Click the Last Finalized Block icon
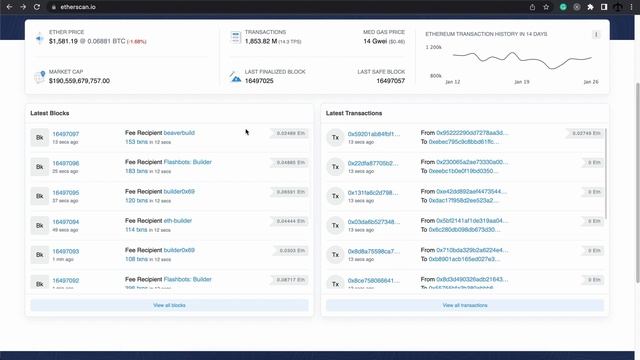Image resolution: width=640 pixels, height=360 pixels. click(x=235, y=76)
